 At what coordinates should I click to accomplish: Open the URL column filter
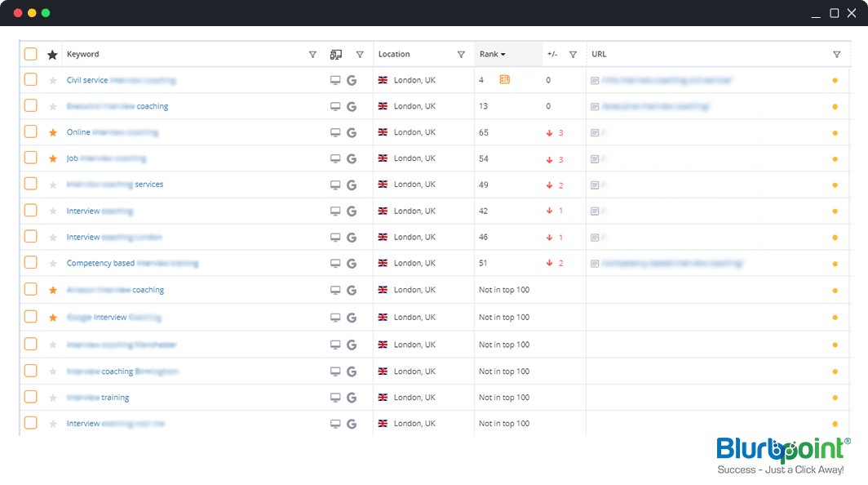pos(836,55)
